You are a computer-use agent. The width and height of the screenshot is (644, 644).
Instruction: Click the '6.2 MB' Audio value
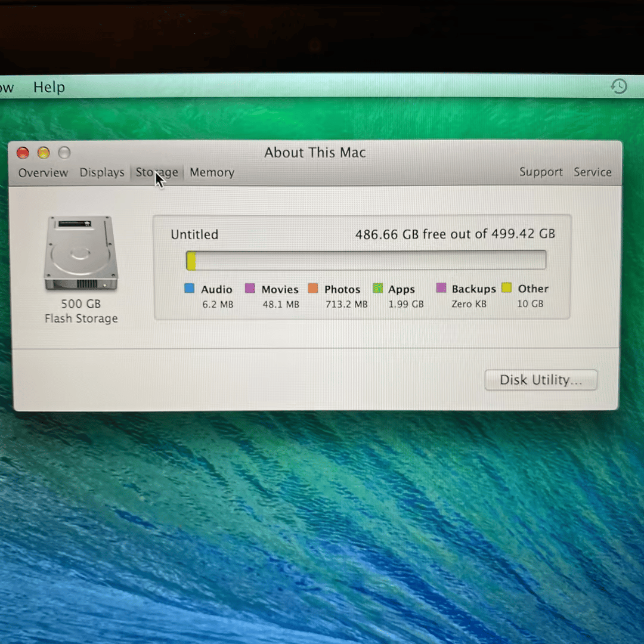pyautogui.click(x=218, y=304)
